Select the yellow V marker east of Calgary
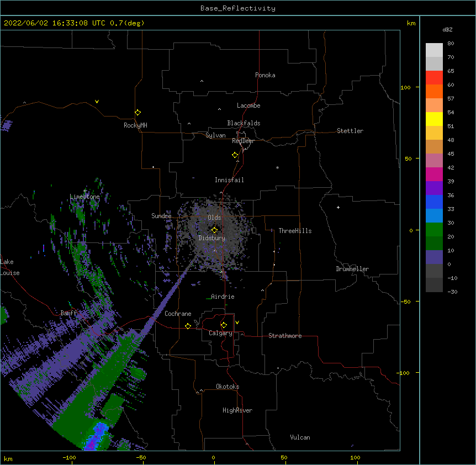Viewport: 476px width, 465px height. (237, 323)
